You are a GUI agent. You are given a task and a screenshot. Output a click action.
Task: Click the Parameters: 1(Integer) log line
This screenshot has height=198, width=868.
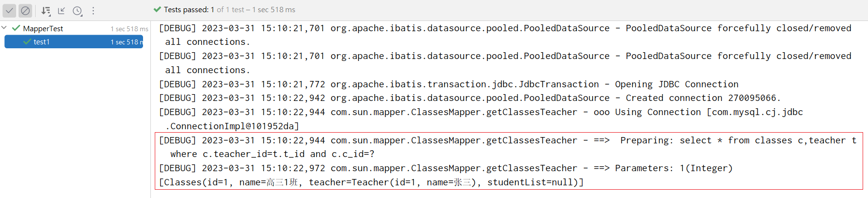click(446, 168)
